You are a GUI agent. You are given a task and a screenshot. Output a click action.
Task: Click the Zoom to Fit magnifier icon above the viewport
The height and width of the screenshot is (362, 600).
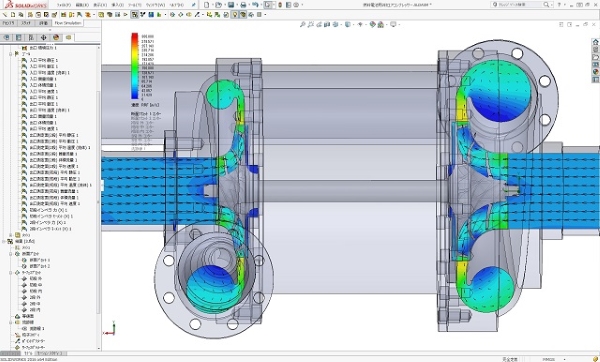302,24
